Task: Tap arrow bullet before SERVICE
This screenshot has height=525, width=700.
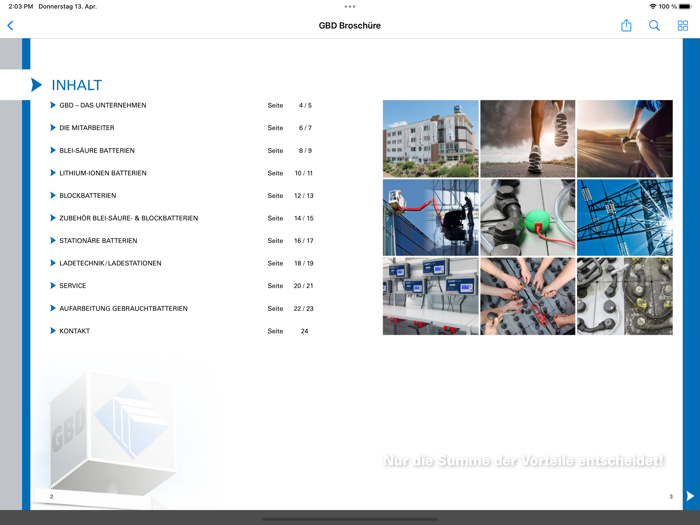Action: pyautogui.click(x=53, y=286)
